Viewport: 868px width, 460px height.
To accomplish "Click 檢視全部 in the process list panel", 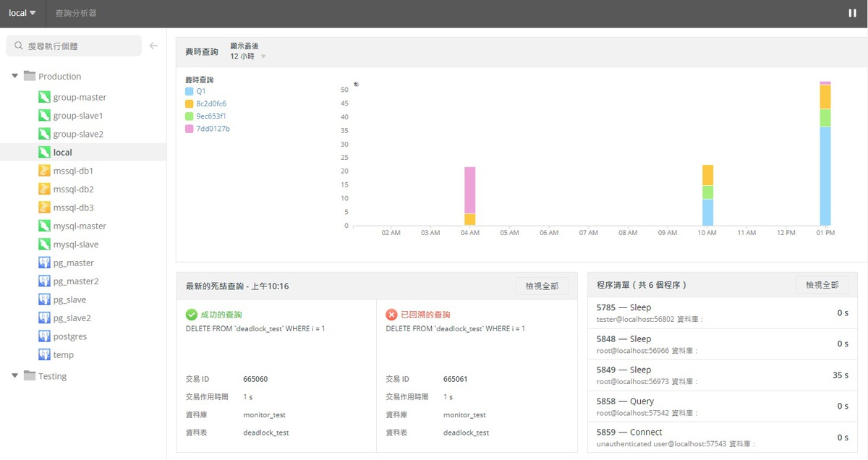I will 822,284.
